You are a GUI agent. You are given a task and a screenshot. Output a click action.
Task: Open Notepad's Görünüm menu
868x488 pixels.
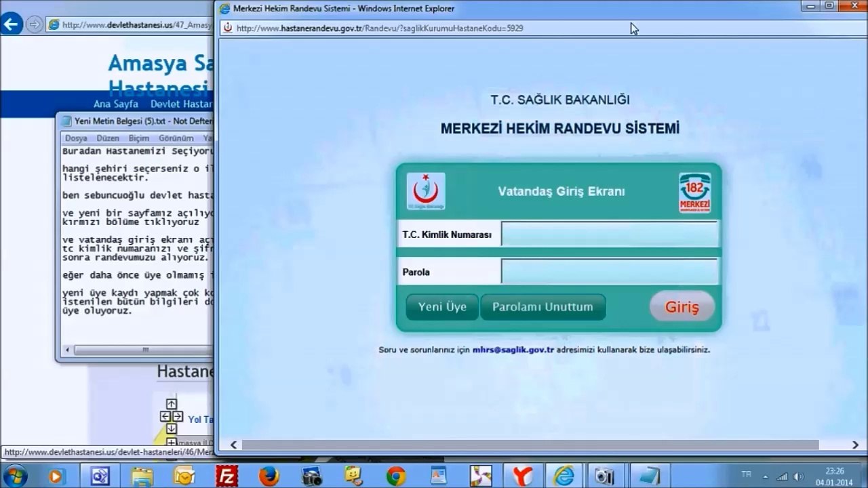pyautogui.click(x=176, y=138)
